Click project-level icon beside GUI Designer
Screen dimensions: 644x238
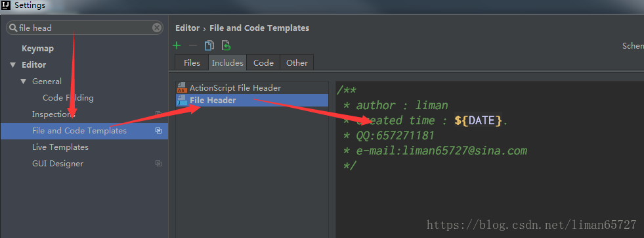click(158, 164)
